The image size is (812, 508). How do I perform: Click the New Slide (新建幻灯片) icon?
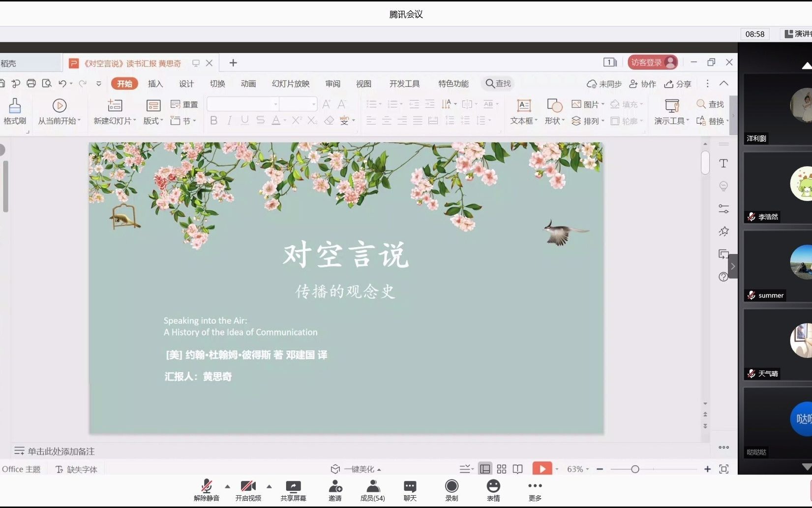115,105
